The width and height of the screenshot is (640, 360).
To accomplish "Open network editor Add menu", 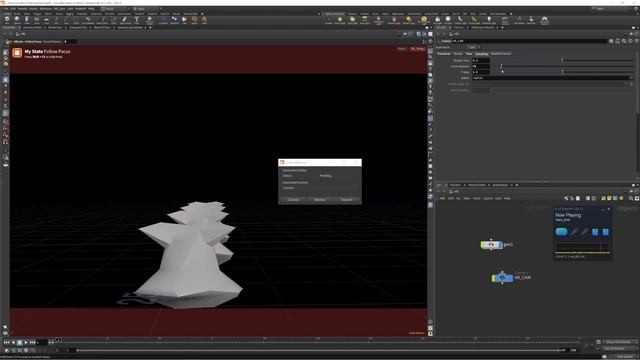I will pos(442,198).
